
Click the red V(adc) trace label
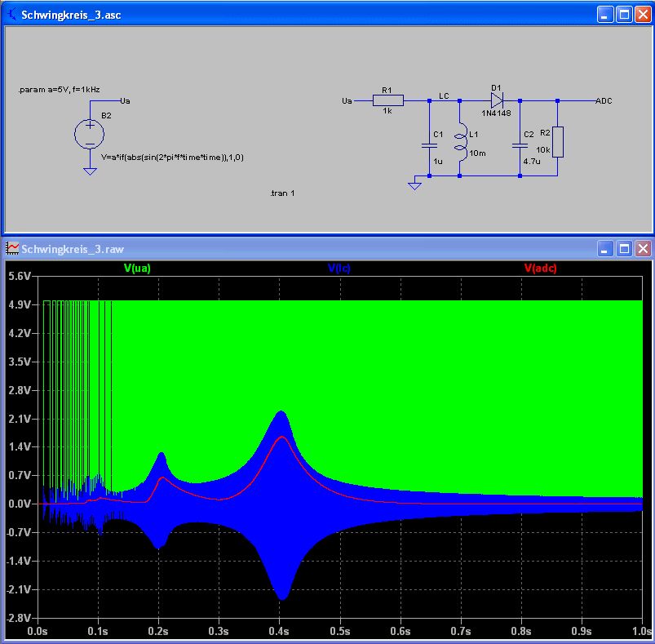pyautogui.click(x=540, y=268)
